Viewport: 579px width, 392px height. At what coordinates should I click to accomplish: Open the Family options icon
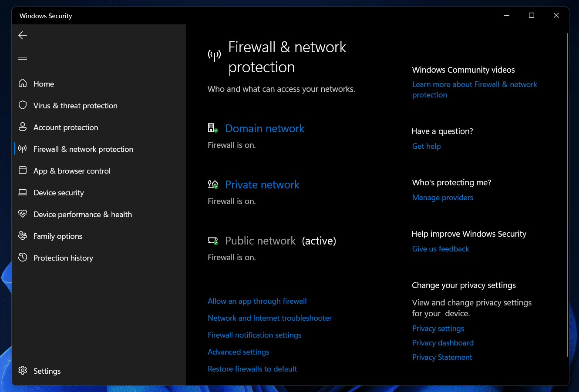point(23,236)
